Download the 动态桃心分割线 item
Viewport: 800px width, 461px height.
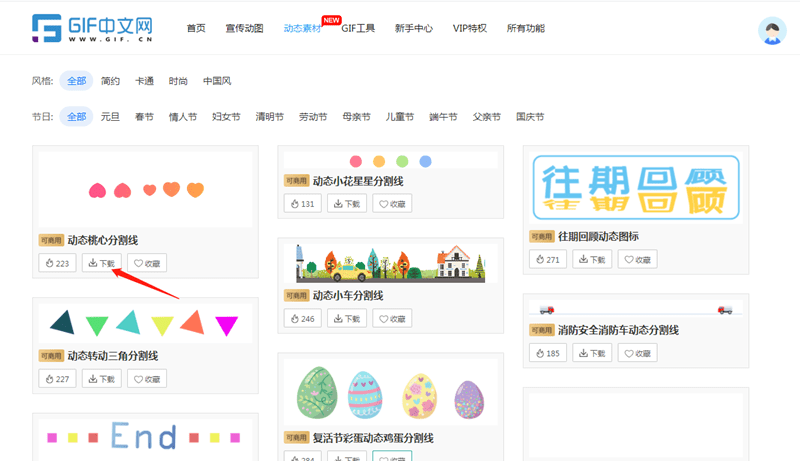(102, 263)
